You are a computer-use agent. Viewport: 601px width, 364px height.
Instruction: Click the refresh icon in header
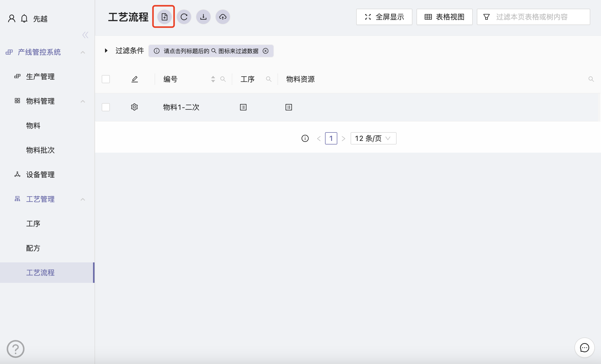[x=184, y=17]
